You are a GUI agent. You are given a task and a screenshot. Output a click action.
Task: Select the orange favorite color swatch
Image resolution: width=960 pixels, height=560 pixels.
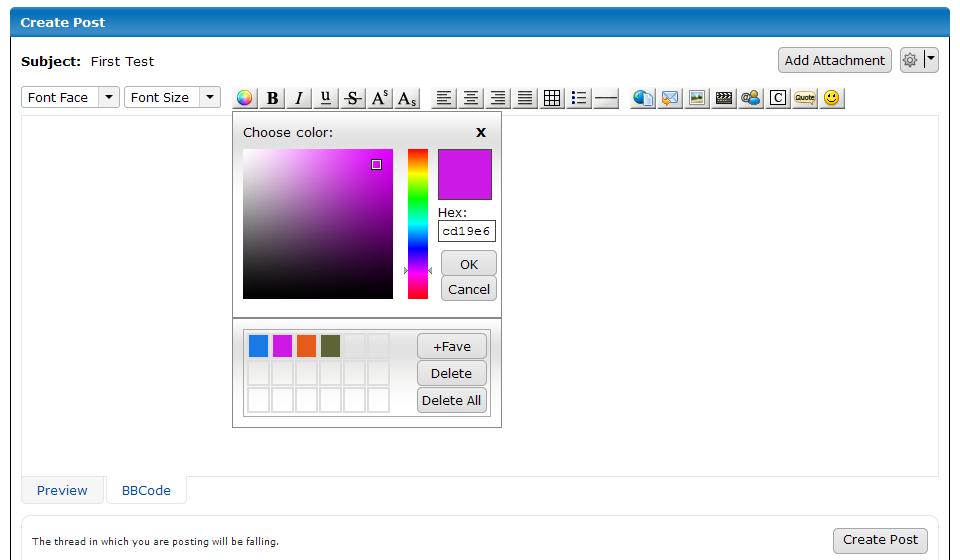[306, 346]
